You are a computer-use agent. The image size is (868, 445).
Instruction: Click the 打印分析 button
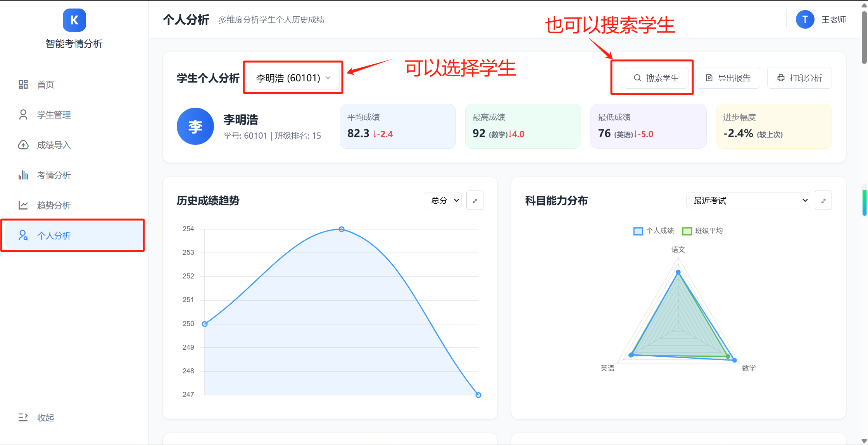[x=799, y=77]
